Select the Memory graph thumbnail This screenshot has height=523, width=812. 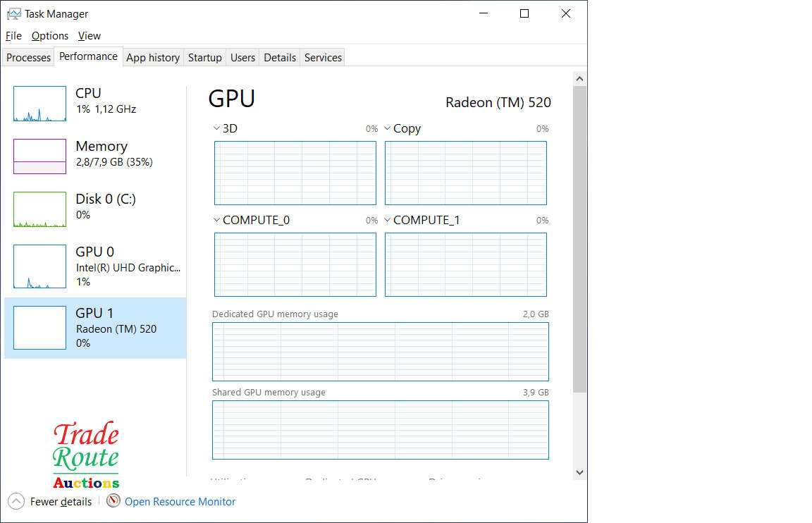coord(39,156)
